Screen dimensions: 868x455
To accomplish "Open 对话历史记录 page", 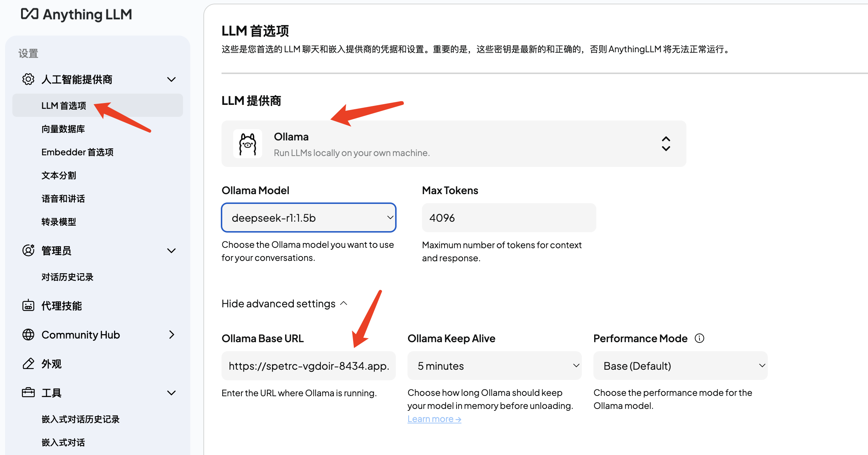I will tap(68, 277).
